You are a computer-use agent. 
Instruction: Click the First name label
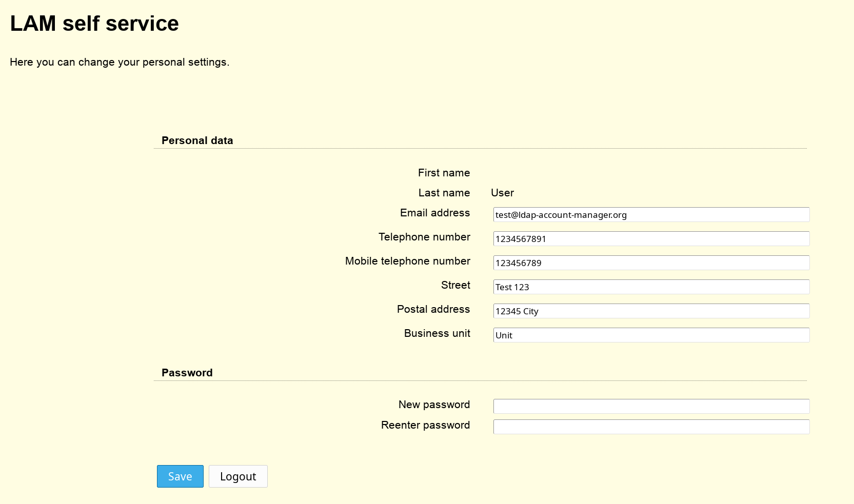point(444,173)
